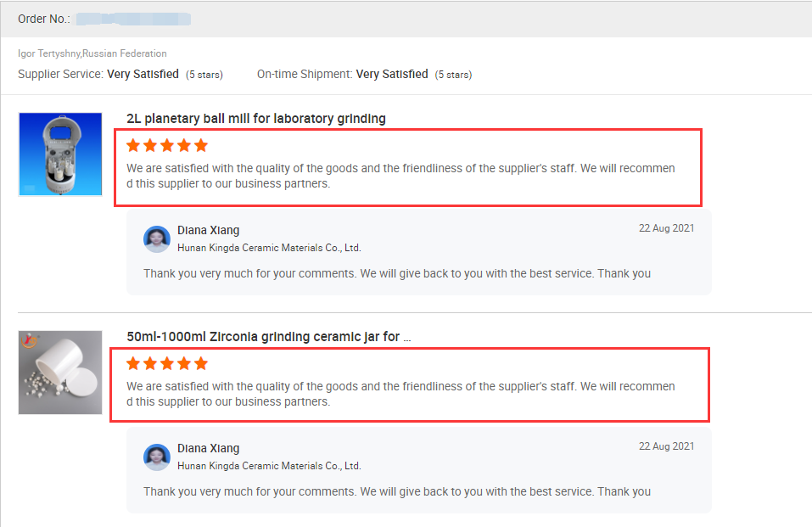812x527 pixels.
Task: Click Diana Xiang's avatar in second reply
Action: click(157, 457)
